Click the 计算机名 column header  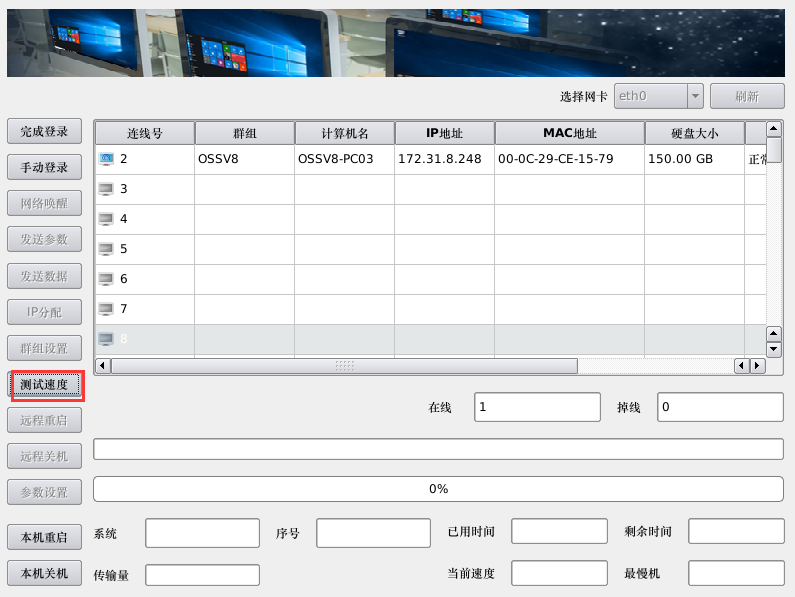click(x=344, y=133)
